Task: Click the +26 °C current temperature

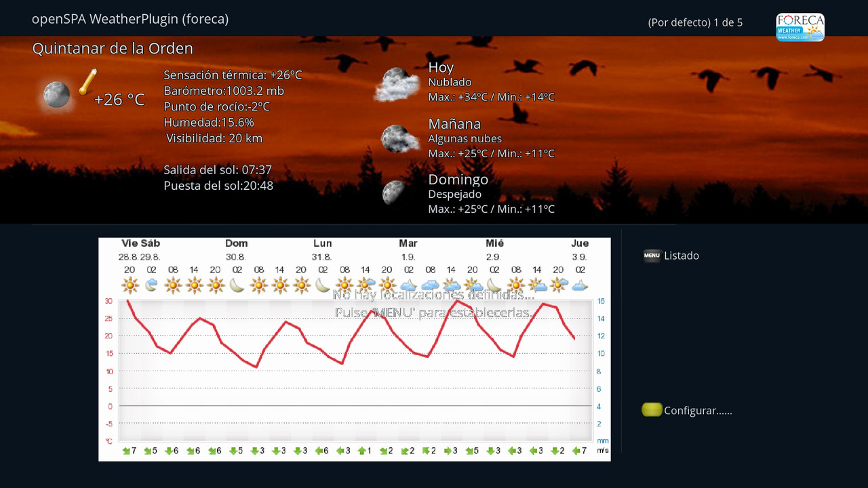Action: tap(119, 100)
